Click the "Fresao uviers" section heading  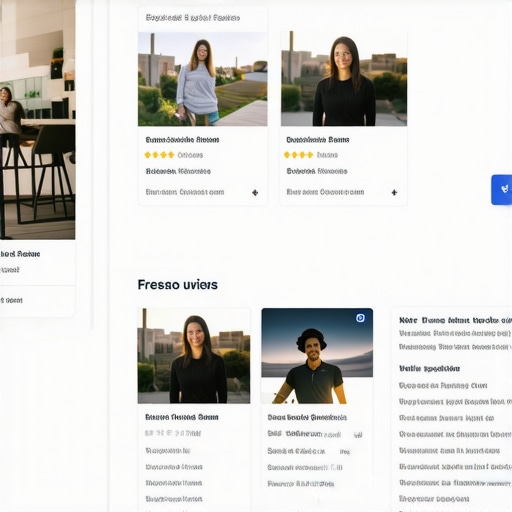tap(178, 285)
